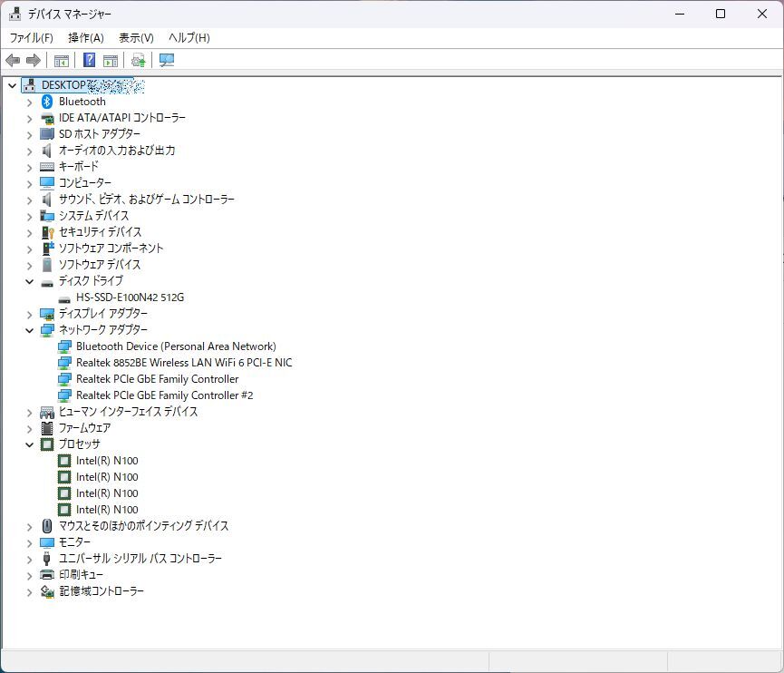The image size is (784, 673).
Task: Click the ヒューマン インターフェイス デバイス icon
Action: (x=47, y=413)
